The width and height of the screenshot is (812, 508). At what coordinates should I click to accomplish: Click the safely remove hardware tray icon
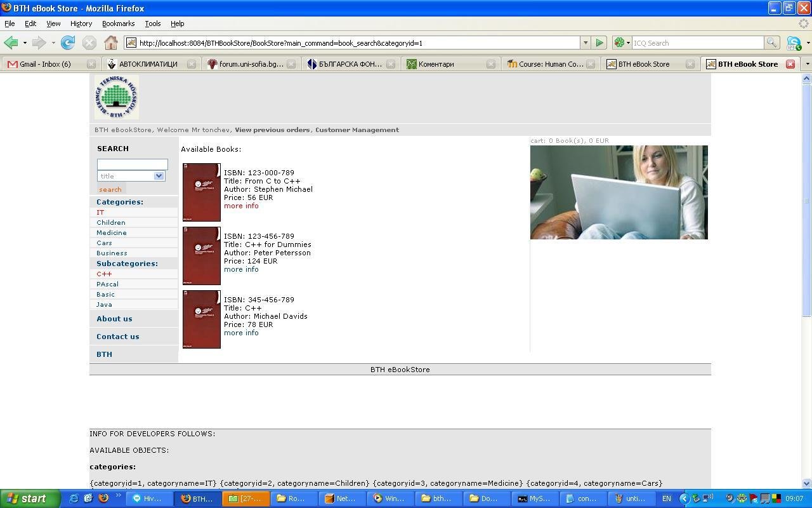695,498
